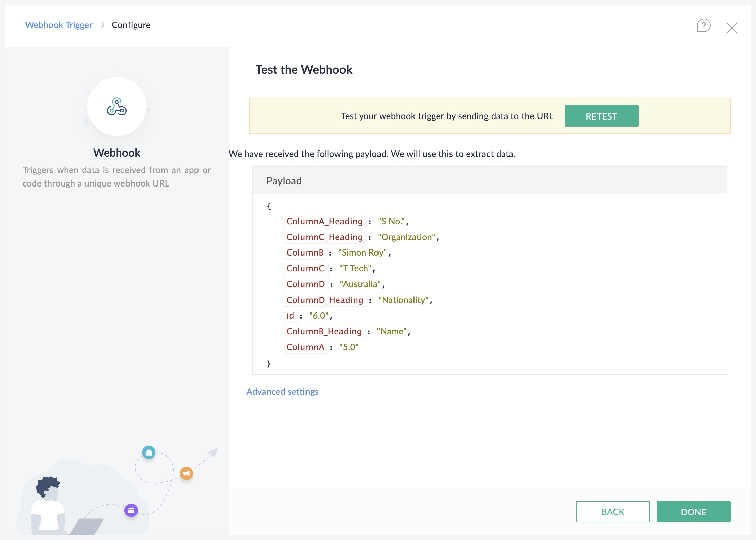This screenshot has width=756, height=540.
Task: Expand Advanced settings
Action: (282, 392)
